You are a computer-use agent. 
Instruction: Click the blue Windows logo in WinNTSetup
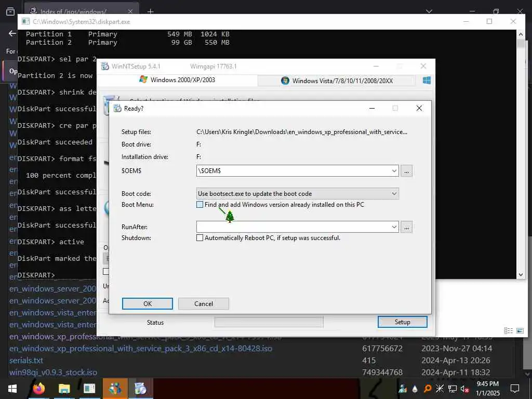[427, 81]
